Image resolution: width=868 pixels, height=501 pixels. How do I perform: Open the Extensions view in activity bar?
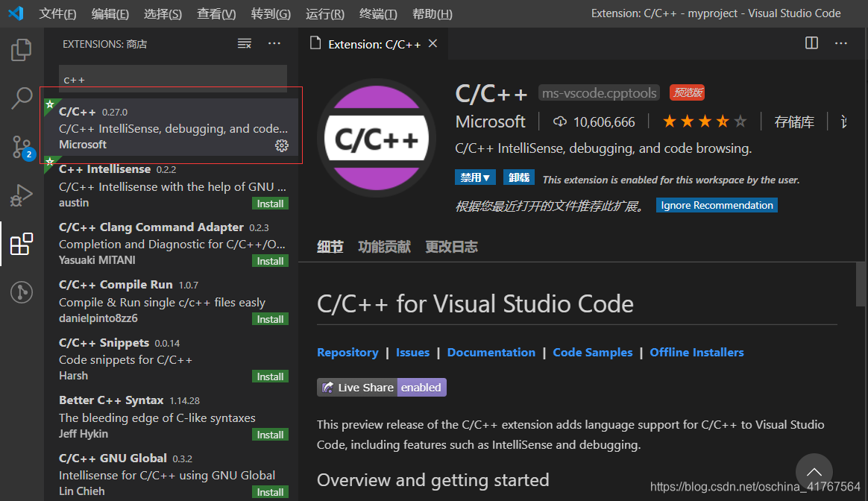coord(22,244)
